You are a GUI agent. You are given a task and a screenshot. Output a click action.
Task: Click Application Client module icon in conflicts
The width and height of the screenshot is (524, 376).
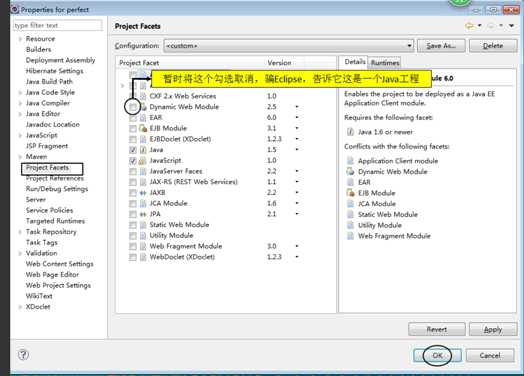click(350, 161)
